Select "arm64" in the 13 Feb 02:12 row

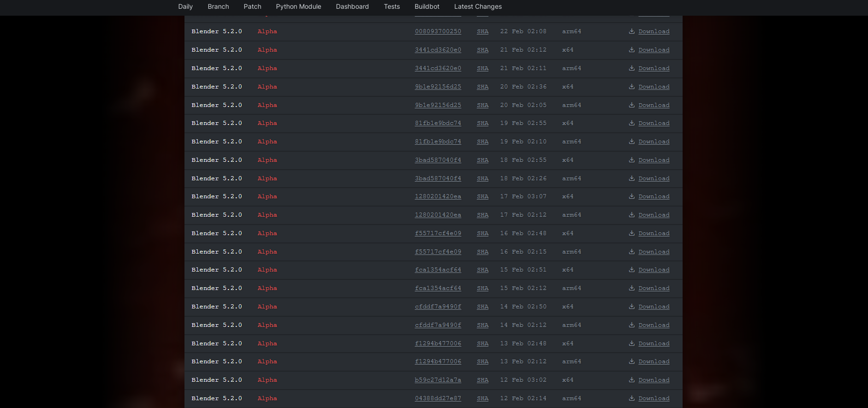click(571, 361)
